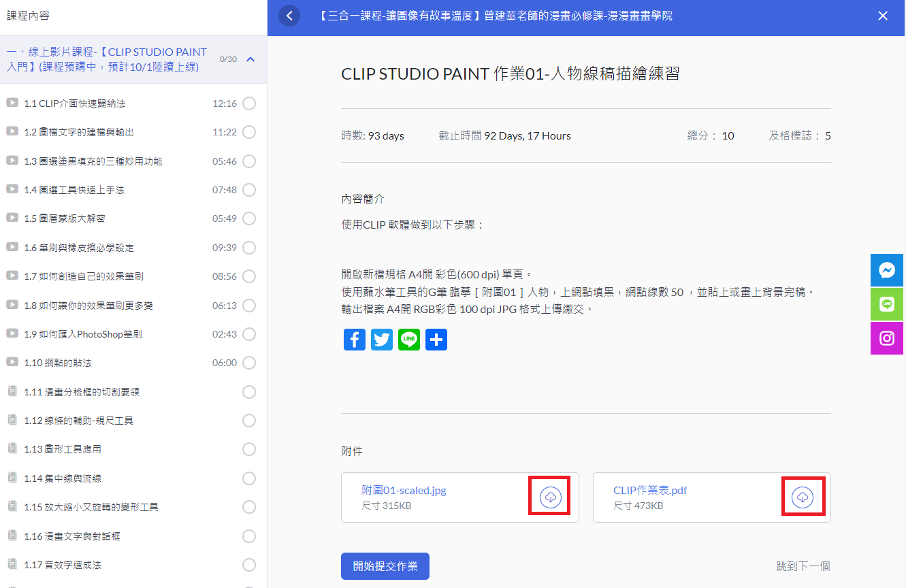Toggle completion circle for lesson 1.17
The height and width of the screenshot is (588, 906).
249,565
